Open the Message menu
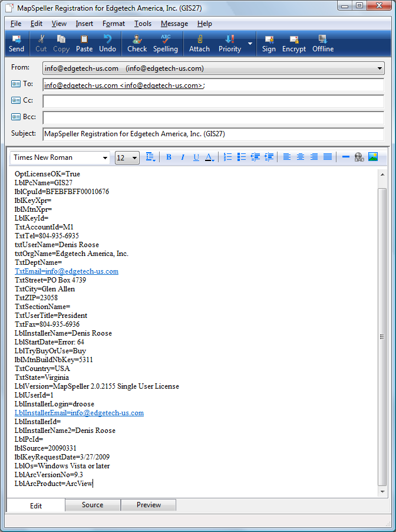 click(x=174, y=24)
